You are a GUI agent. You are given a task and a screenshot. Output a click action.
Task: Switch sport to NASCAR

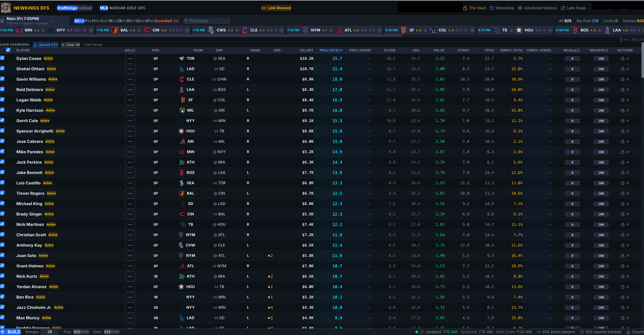(117, 8)
